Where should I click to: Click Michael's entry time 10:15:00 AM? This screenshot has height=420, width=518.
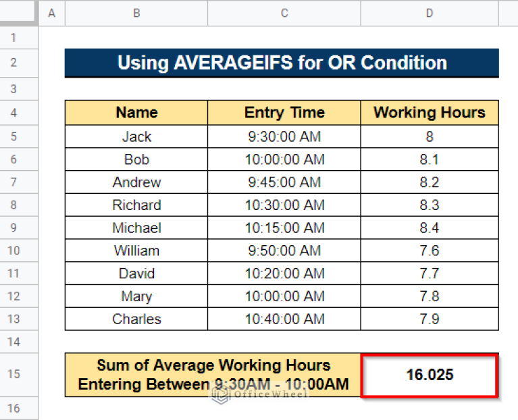tap(284, 228)
